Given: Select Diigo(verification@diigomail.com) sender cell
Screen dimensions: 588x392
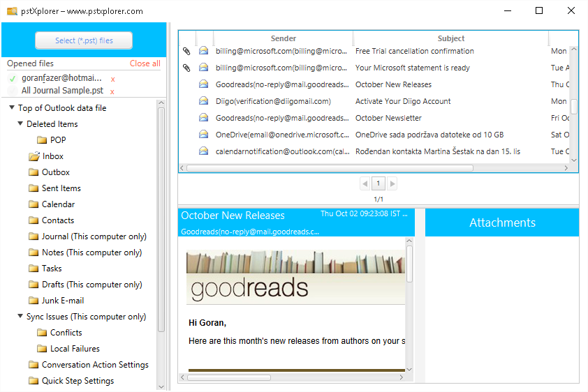Looking at the screenshot, I should pos(273,101).
